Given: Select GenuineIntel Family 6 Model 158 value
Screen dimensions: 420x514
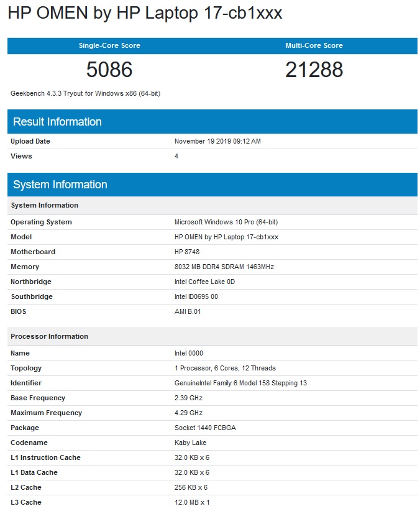Looking at the screenshot, I should click(241, 383).
